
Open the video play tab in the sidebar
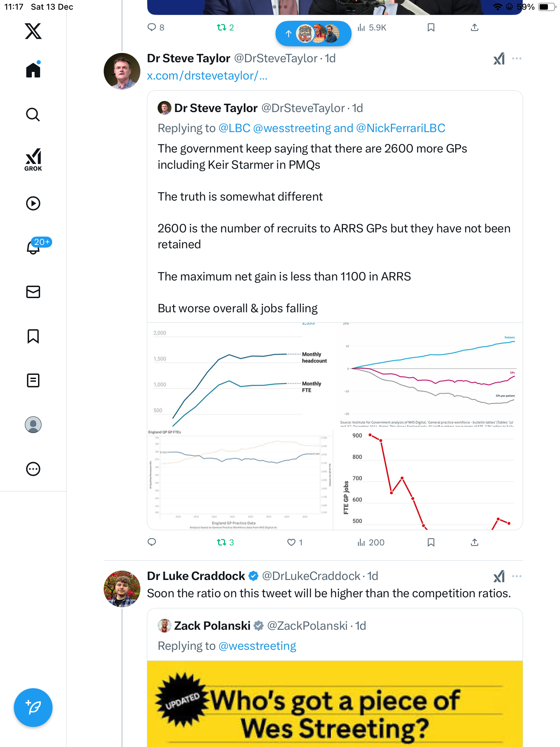[33, 203]
